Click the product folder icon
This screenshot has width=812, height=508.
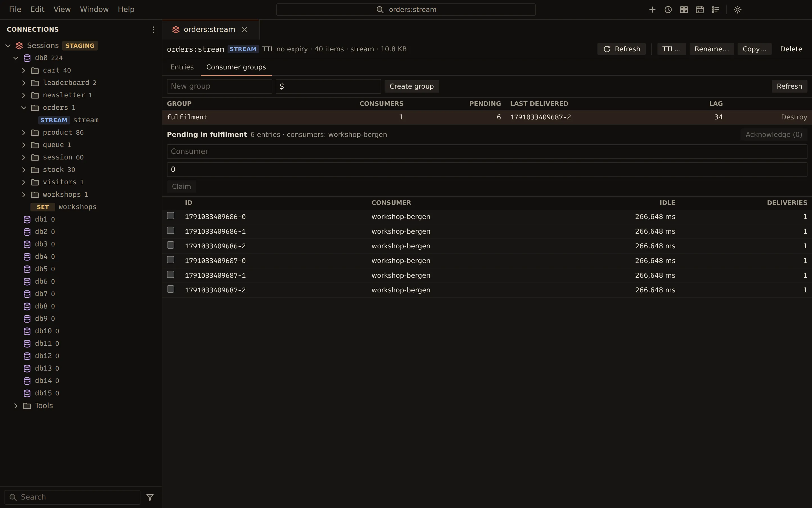click(35, 132)
